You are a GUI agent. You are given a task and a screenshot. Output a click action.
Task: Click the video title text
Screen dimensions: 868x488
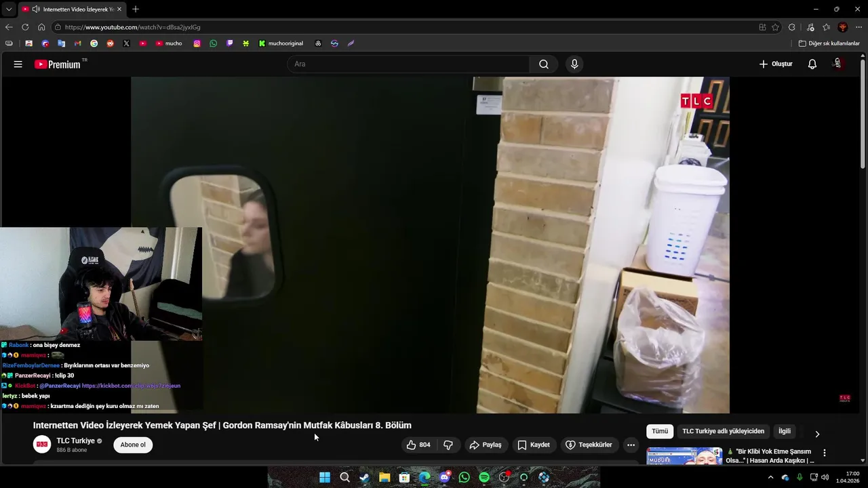pos(222,426)
